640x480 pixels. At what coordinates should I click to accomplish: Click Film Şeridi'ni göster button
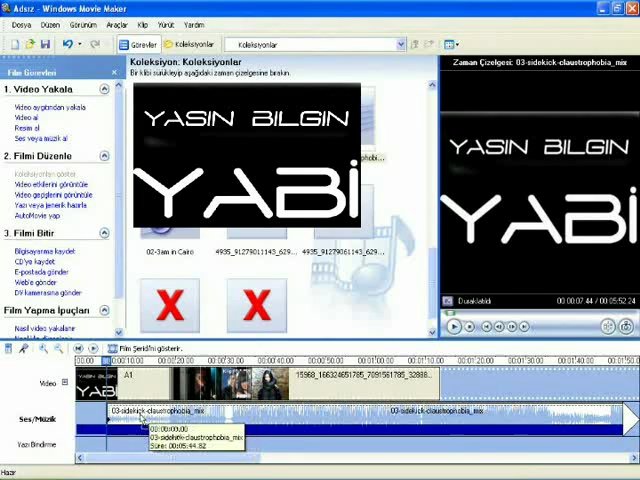145,349
